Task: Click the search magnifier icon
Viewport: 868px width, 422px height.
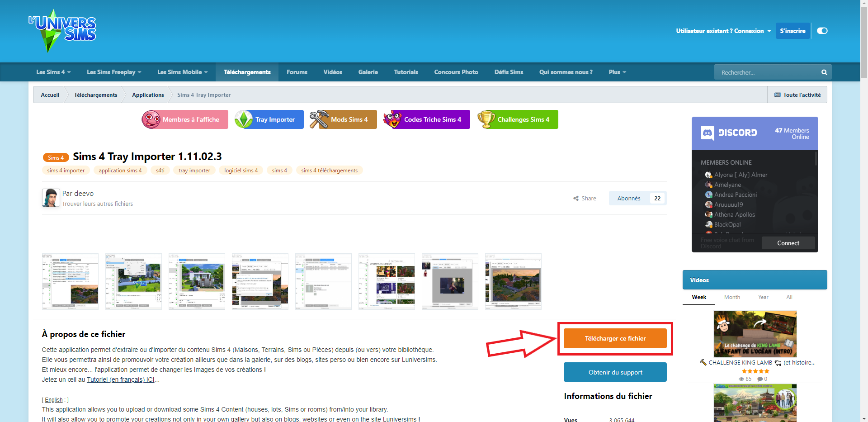Action: point(824,72)
